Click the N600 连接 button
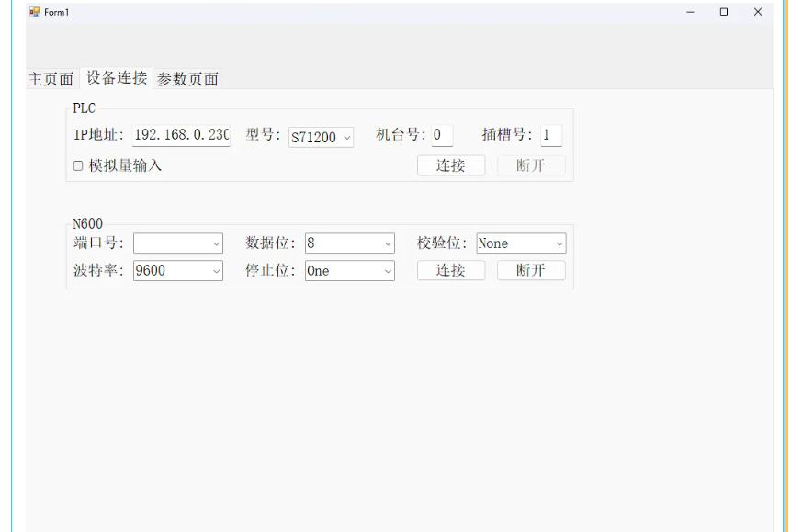This screenshot has width=791, height=532. tap(450, 270)
